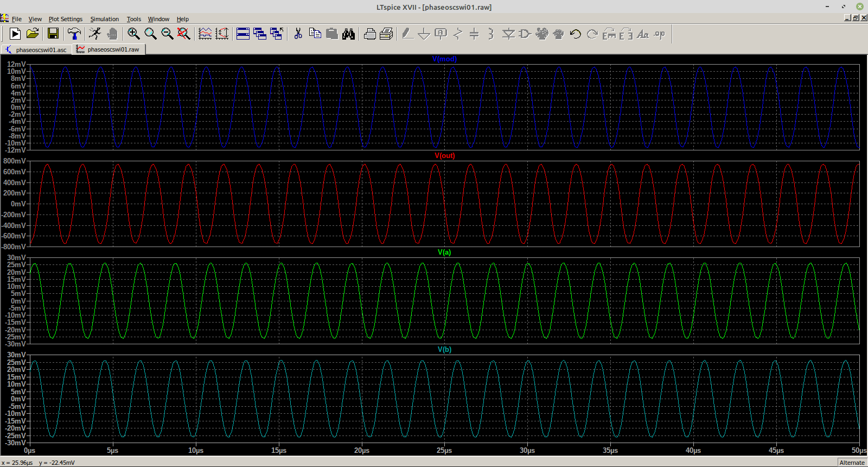Click the Print Setup icon

[x=386, y=34]
